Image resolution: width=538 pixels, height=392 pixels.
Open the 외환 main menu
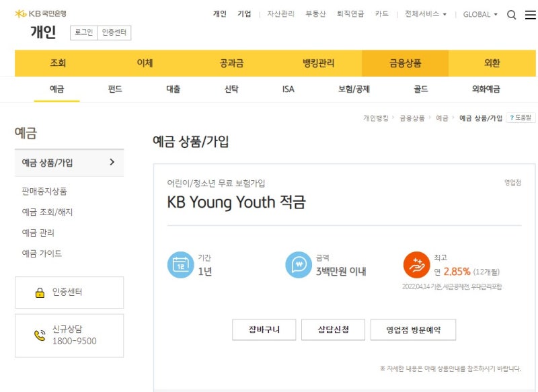[492, 63]
